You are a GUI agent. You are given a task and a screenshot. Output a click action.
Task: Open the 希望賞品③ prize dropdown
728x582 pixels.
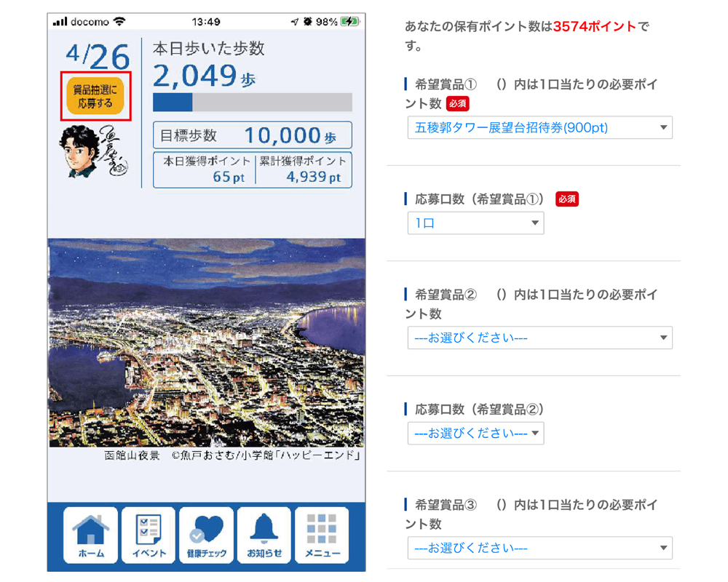click(x=540, y=548)
